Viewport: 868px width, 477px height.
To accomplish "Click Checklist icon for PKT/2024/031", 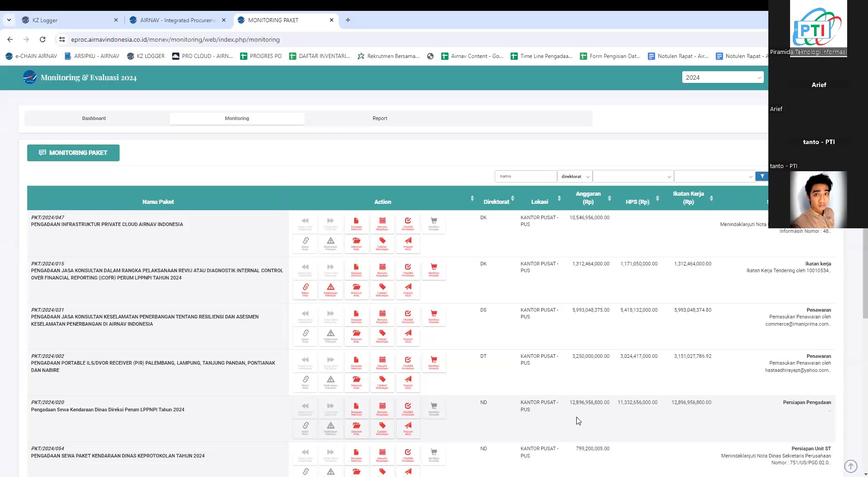I will pos(408,316).
